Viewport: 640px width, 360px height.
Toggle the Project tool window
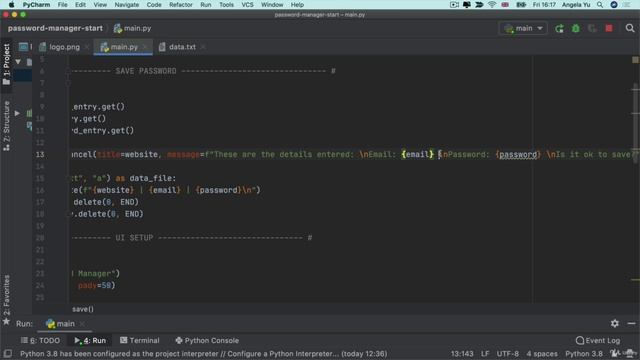pyautogui.click(x=6, y=64)
